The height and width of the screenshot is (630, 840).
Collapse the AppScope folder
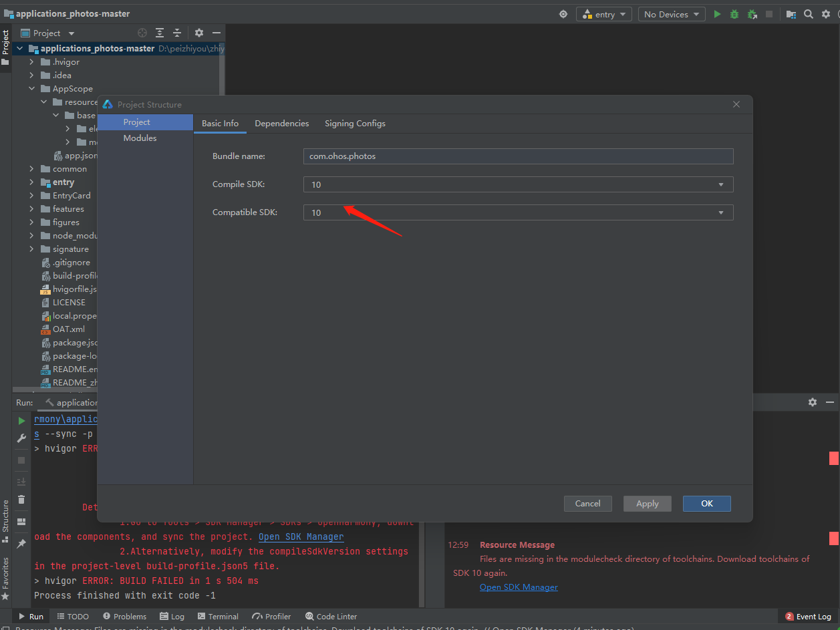pos(31,89)
